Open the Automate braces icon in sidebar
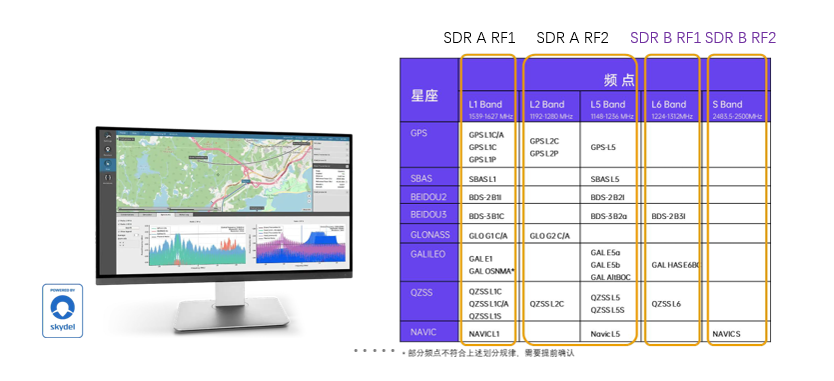Viewport: 834px width, 381px height. click(107, 179)
